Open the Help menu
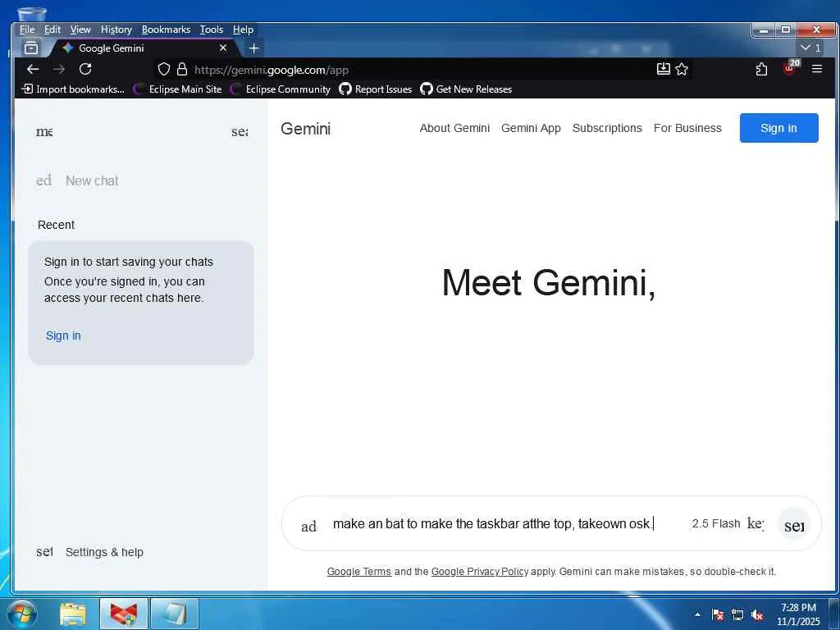 click(x=243, y=30)
